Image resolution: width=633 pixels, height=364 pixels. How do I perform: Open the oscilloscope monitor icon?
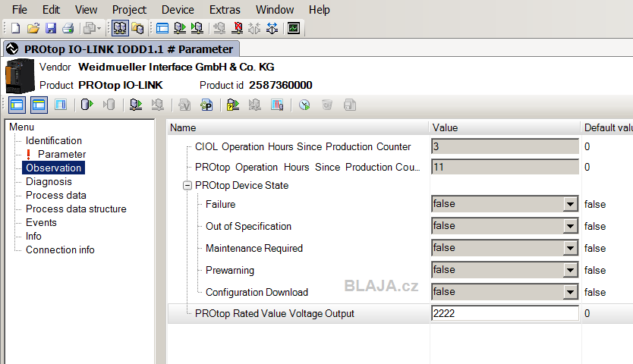294,28
